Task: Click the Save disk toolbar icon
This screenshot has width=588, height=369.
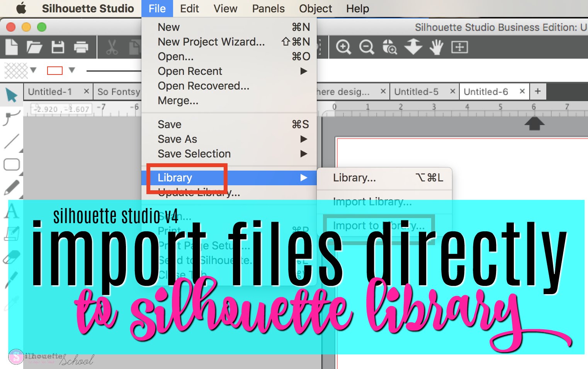Action: 58,47
